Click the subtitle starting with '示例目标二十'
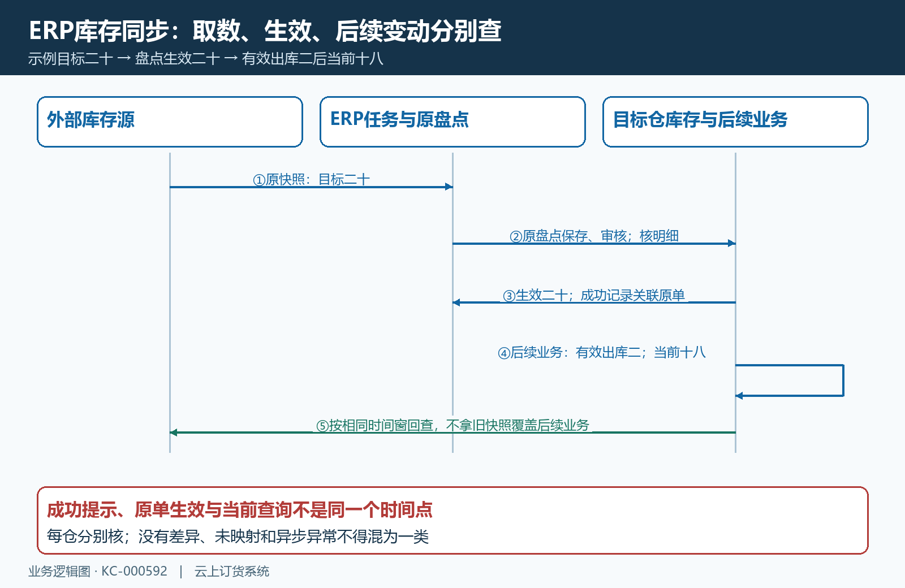 click(206, 59)
